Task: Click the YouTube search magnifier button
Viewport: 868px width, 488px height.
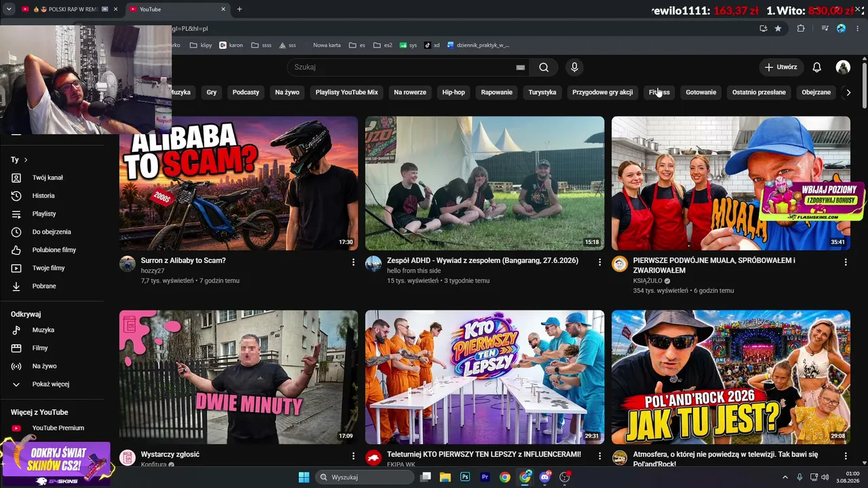Action: tap(544, 67)
